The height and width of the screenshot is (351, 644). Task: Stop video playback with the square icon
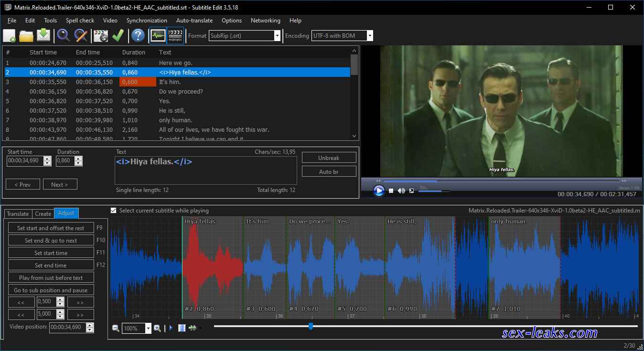click(x=391, y=191)
